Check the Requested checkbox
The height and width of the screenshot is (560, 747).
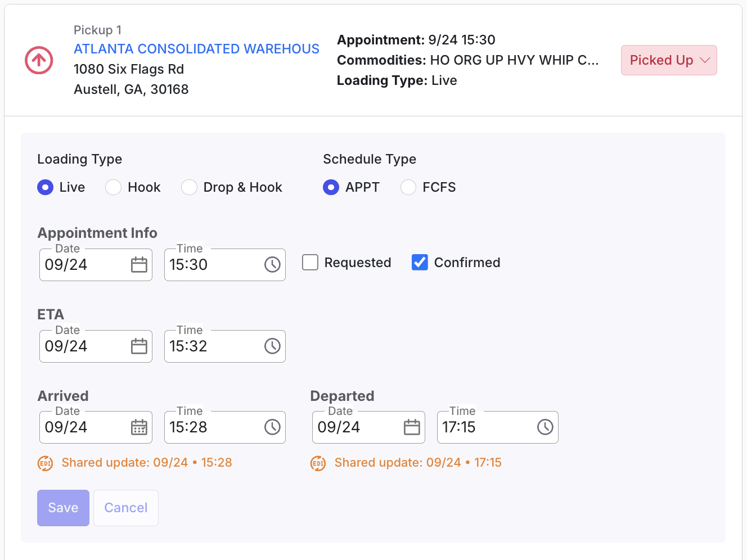pyautogui.click(x=310, y=263)
